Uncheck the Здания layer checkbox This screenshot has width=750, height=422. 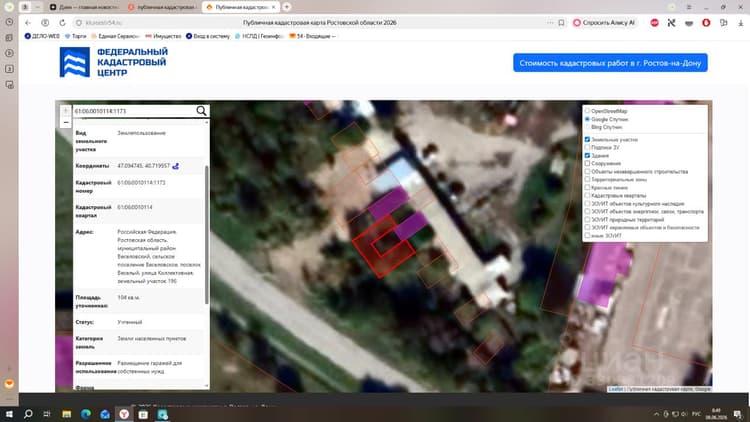click(x=587, y=155)
